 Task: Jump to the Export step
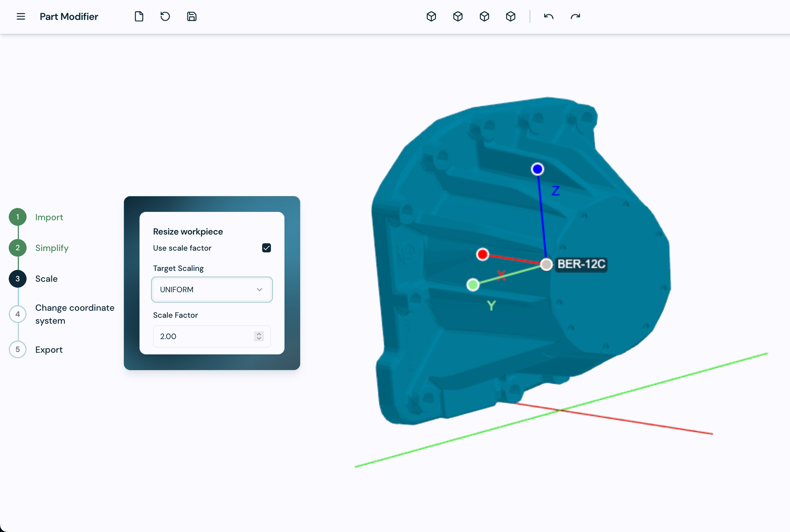[x=49, y=350]
